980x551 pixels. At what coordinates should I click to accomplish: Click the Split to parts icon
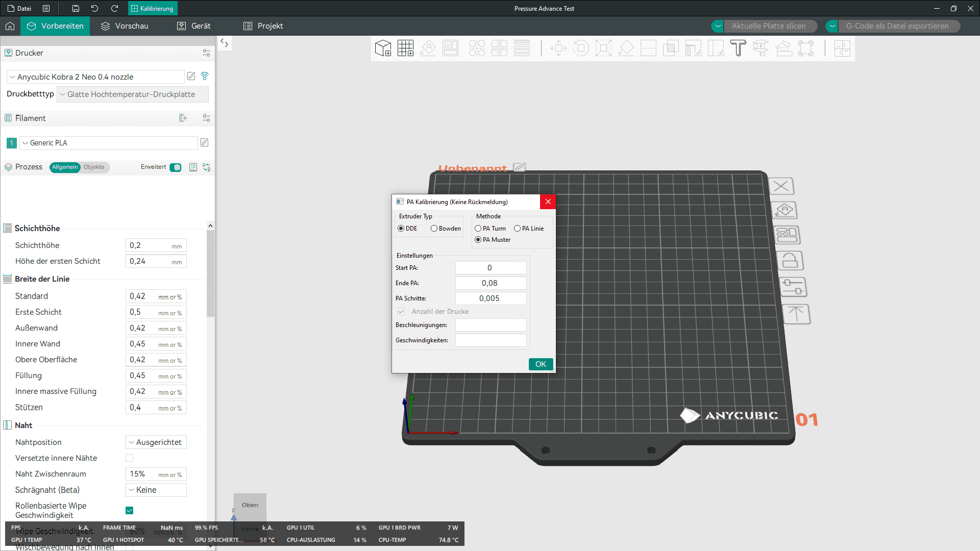(x=499, y=48)
